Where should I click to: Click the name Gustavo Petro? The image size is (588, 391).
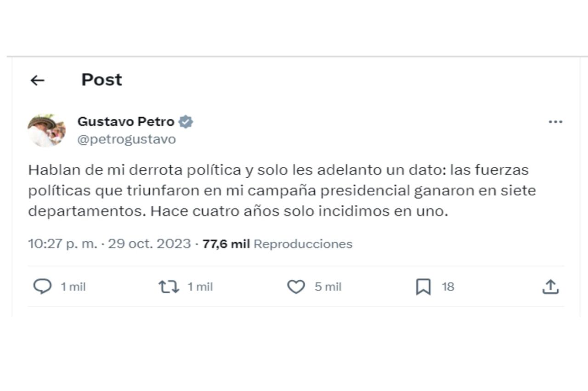(126, 121)
